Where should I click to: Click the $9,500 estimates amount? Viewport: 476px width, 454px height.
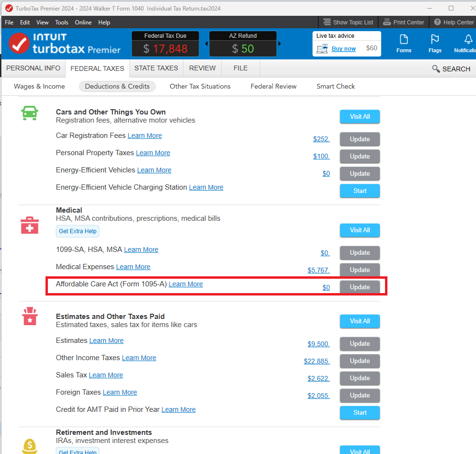318,344
